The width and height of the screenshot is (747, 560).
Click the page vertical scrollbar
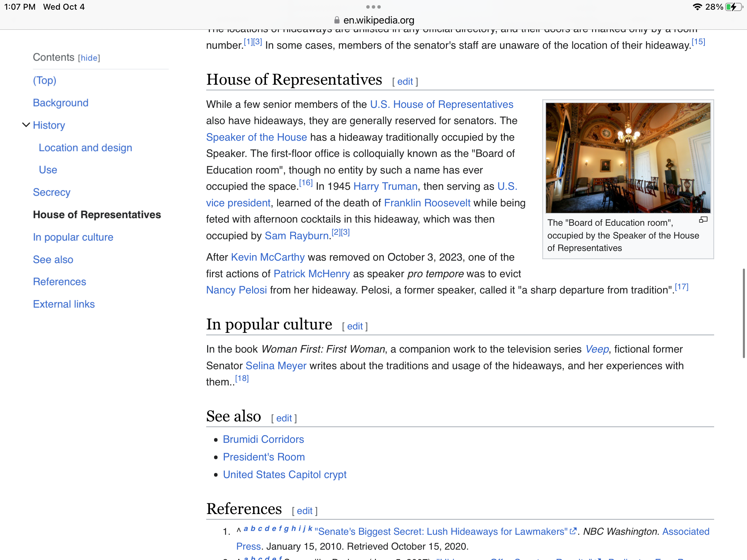pyautogui.click(x=743, y=313)
